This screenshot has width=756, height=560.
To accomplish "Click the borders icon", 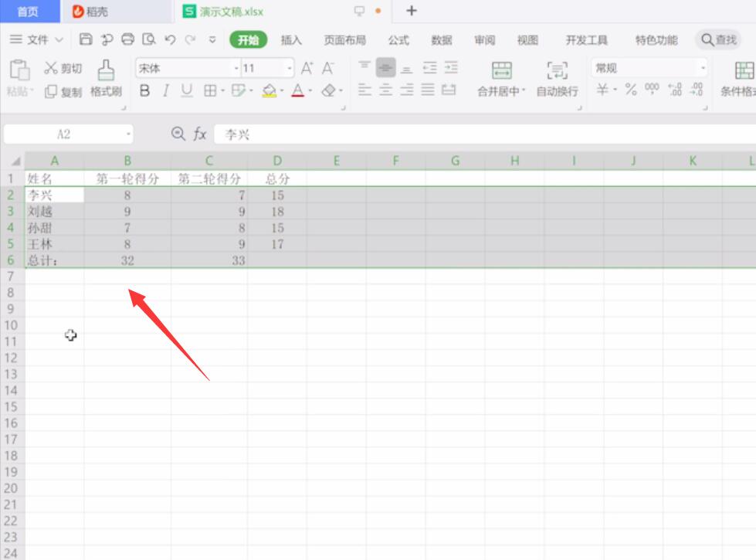I will tap(210, 90).
